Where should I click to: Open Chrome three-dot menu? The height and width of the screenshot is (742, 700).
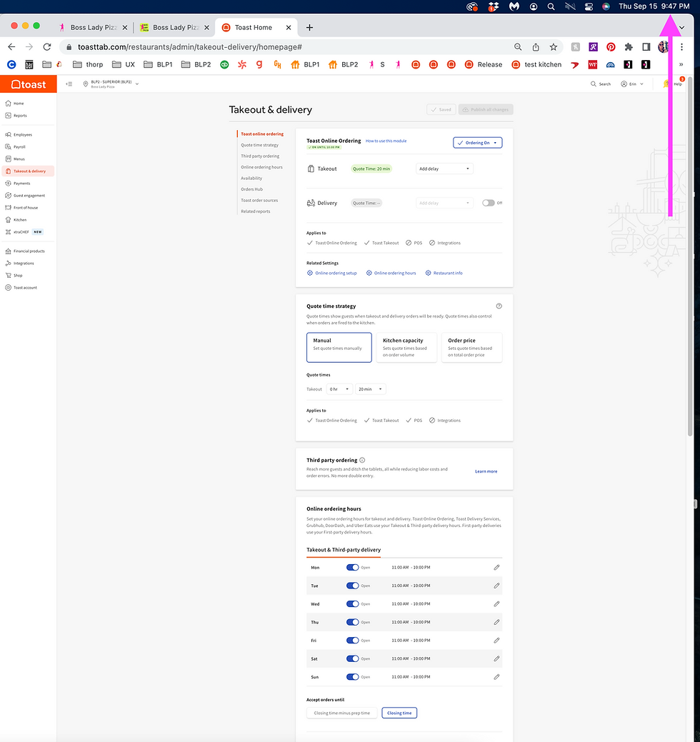pyautogui.click(x=681, y=47)
